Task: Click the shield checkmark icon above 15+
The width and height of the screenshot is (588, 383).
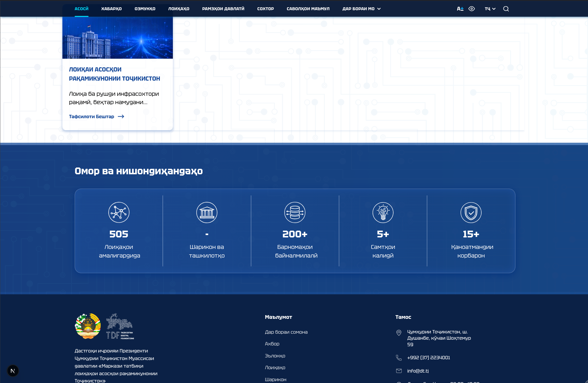Action: [x=471, y=212]
